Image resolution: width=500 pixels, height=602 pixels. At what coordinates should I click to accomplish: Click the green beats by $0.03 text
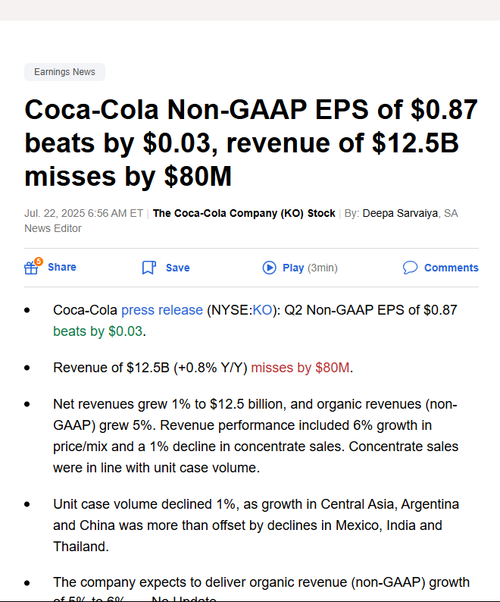[98, 331]
